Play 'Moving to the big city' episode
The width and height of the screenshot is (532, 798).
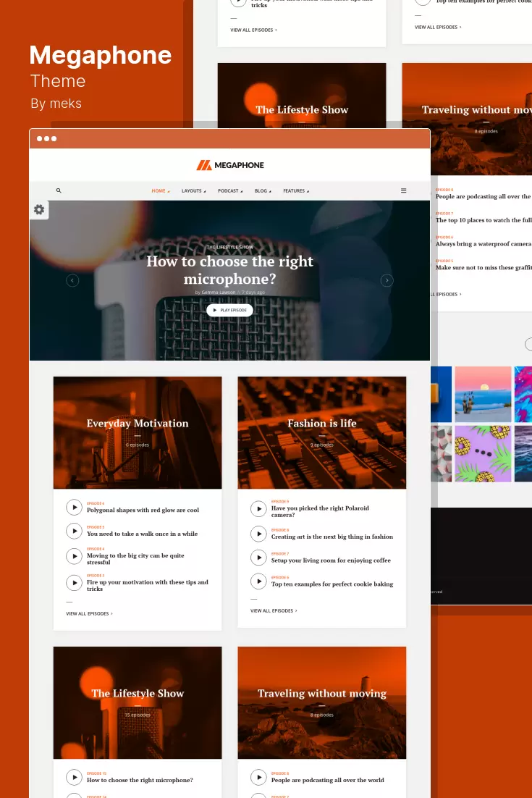tap(75, 556)
